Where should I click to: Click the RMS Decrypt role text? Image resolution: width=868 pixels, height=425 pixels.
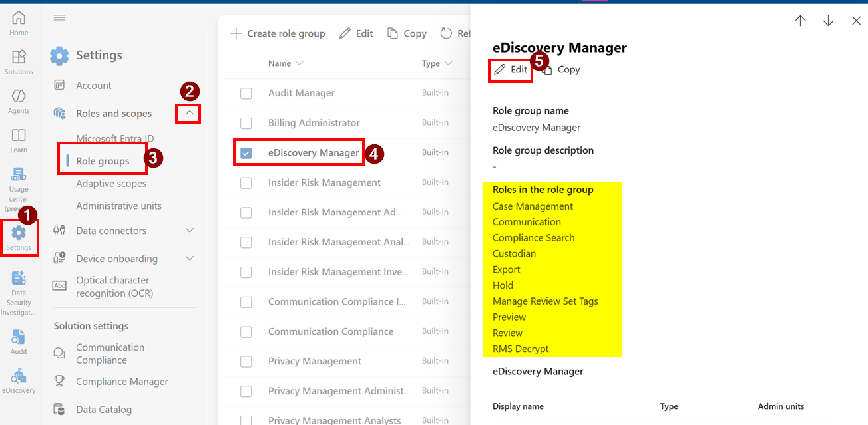coord(521,349)
